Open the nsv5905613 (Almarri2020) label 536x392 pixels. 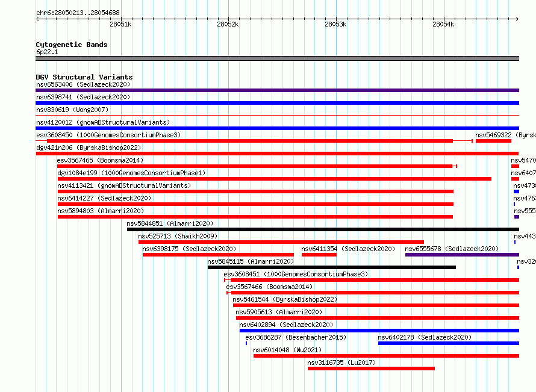tap(279, 312)
